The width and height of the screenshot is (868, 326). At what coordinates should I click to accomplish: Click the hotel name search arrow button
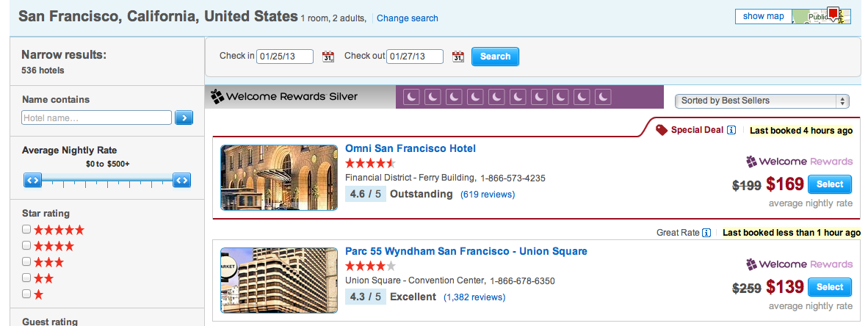(x=184, y=117)
